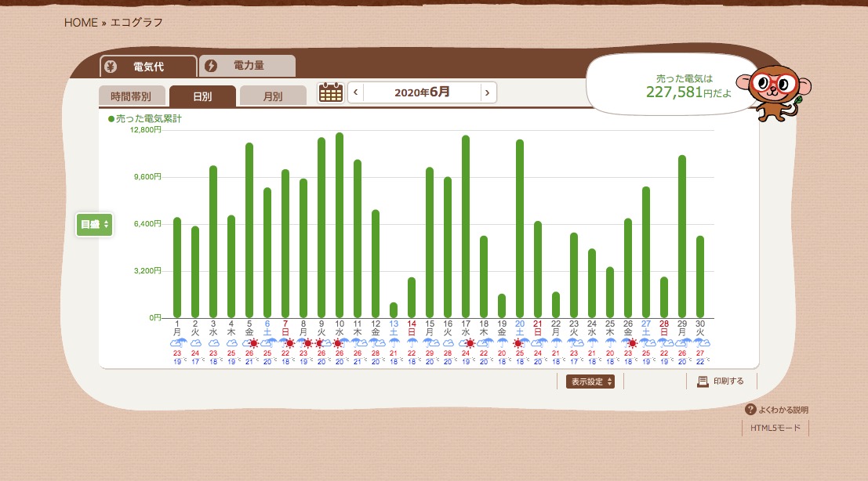This screenshot has height=481, width=868.
Task: Click the 227,581円 sold total
Action: (x=688, y=92)
